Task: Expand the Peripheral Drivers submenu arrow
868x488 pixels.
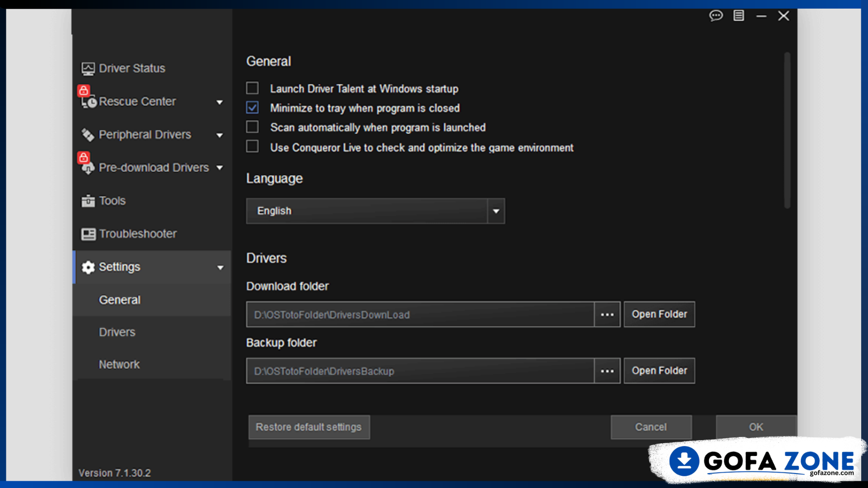Action: point(220,135)
